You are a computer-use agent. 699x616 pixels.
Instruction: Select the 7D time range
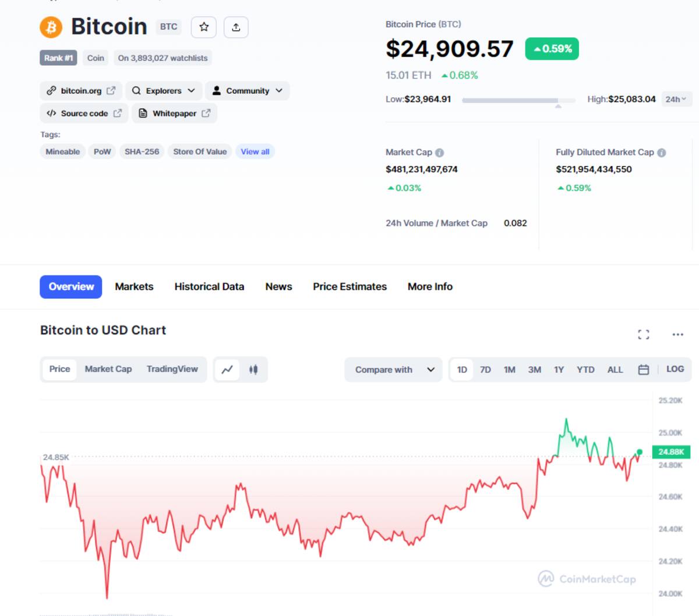point(485,370)
